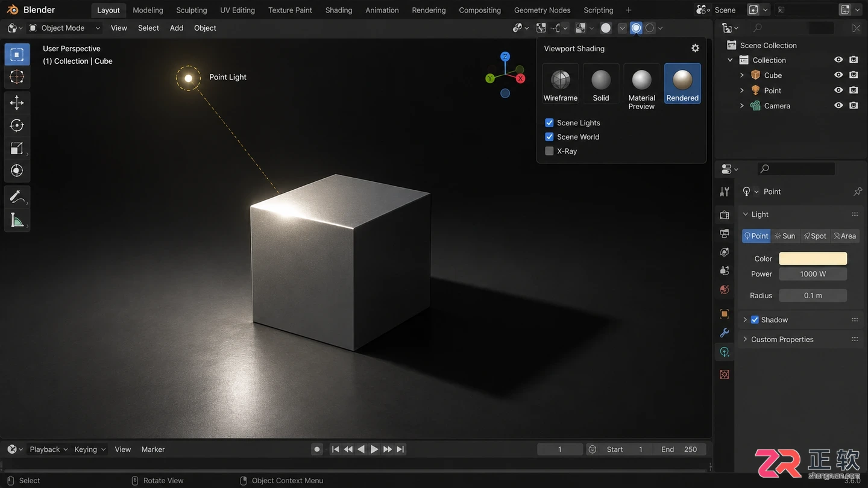Set light type to Sun
This screenshot has height=488, width=868.
tap(785, 236)
